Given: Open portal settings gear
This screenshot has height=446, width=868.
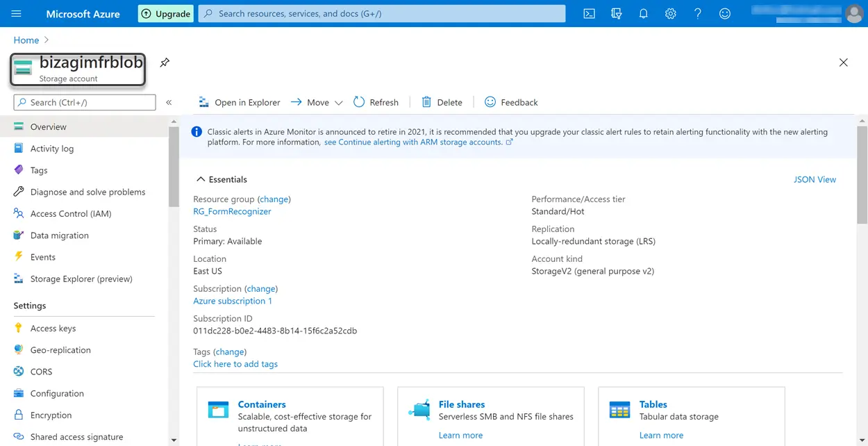Looking at the screenshot, I should tap(670, 13).
